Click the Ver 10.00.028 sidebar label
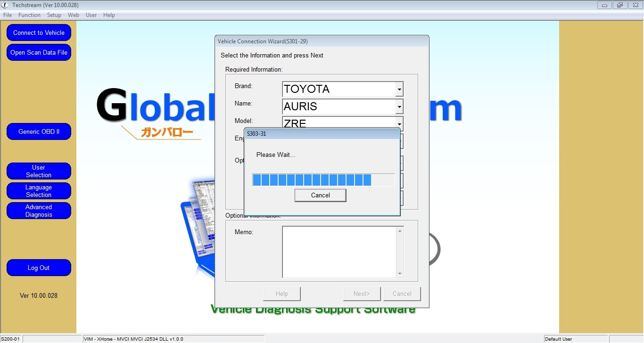The height and width of the screenshot is (343, 644). [x=39, y=296]
